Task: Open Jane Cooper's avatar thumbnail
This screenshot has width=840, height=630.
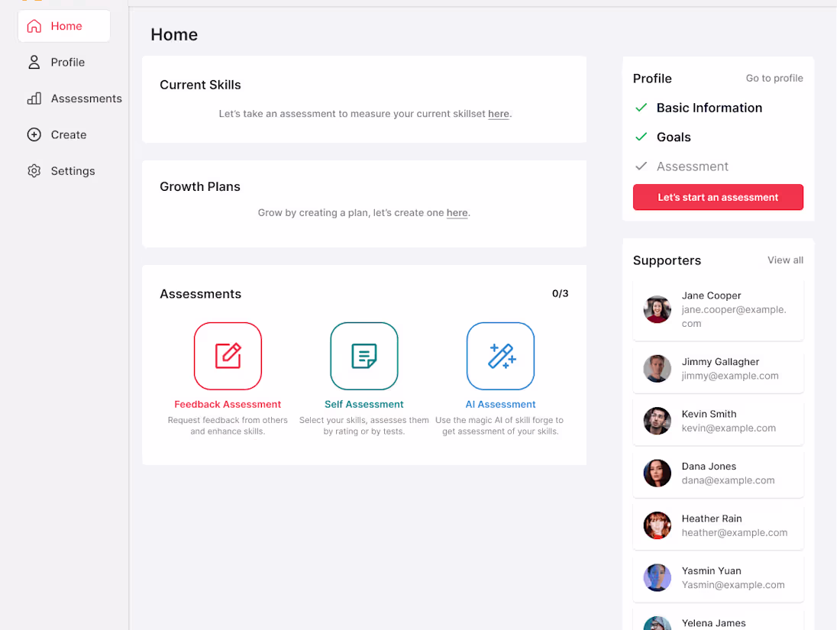Action: (x=657, y=309)
